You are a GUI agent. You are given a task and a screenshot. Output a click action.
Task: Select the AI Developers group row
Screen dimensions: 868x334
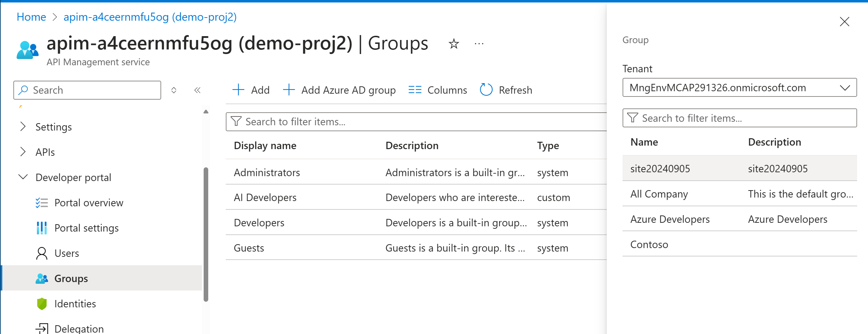tap(416, 198)
